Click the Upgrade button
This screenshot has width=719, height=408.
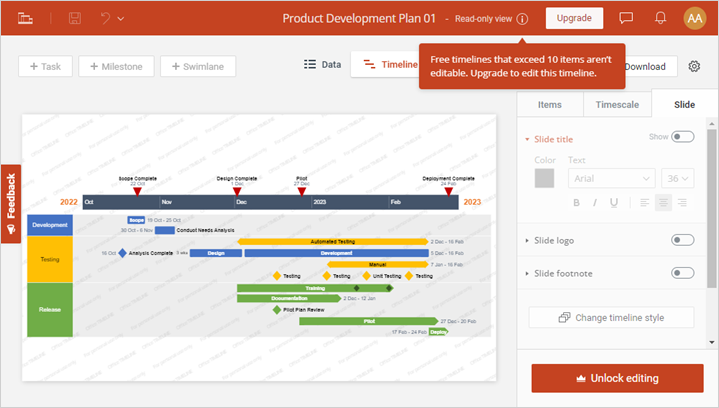[x=574, y=18]
